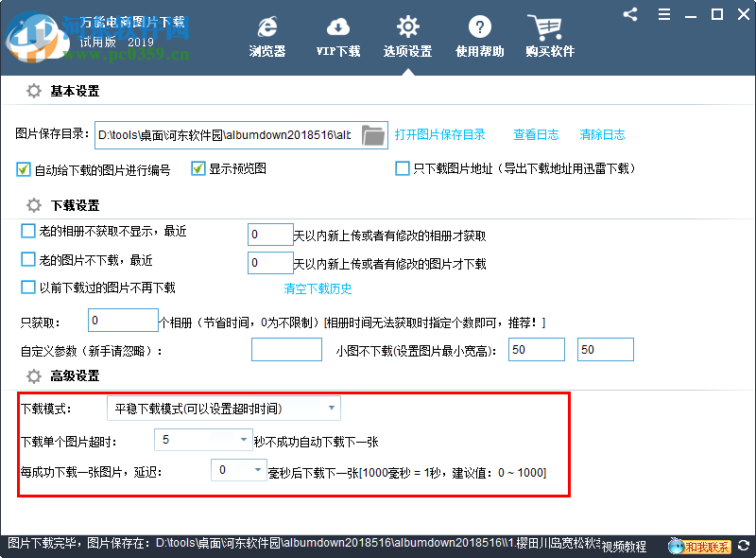Select the 选项设置 gear icon
The image size is (756, 558).
[x=407, y=28]
